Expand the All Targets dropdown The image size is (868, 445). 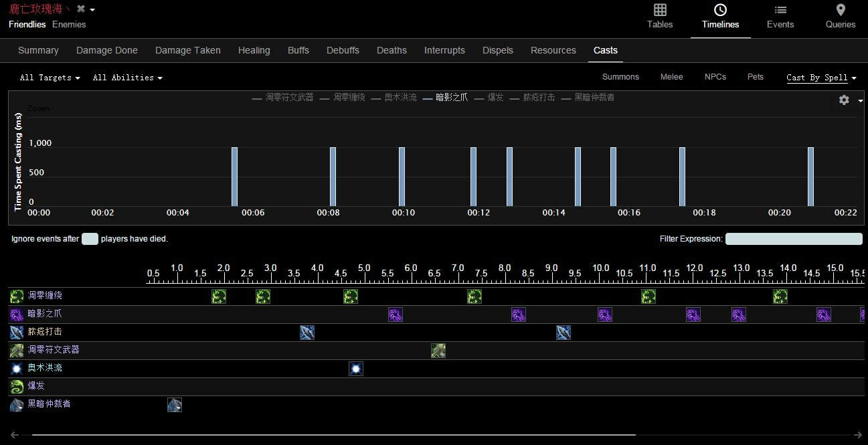click(50, 78)
